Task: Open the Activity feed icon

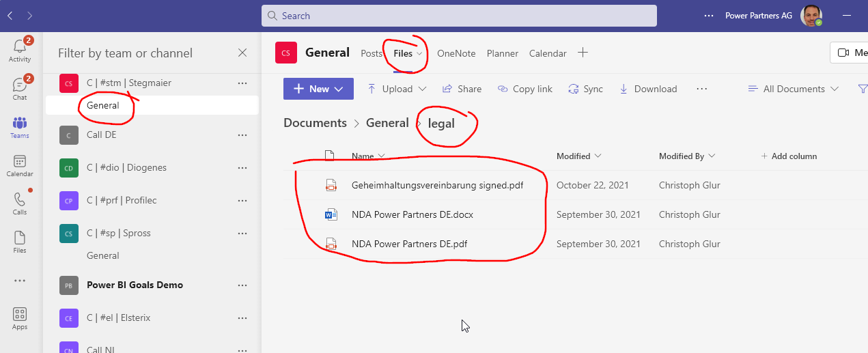Action: [x=20, y=50]
